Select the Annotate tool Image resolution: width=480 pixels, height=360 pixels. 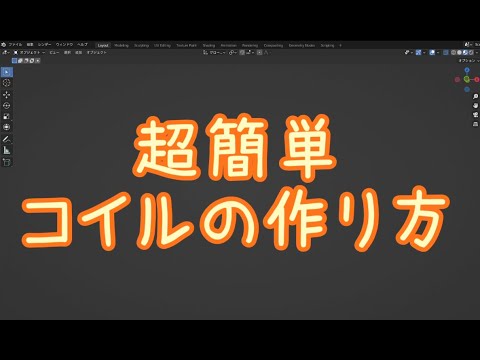[x=7, y=139]
